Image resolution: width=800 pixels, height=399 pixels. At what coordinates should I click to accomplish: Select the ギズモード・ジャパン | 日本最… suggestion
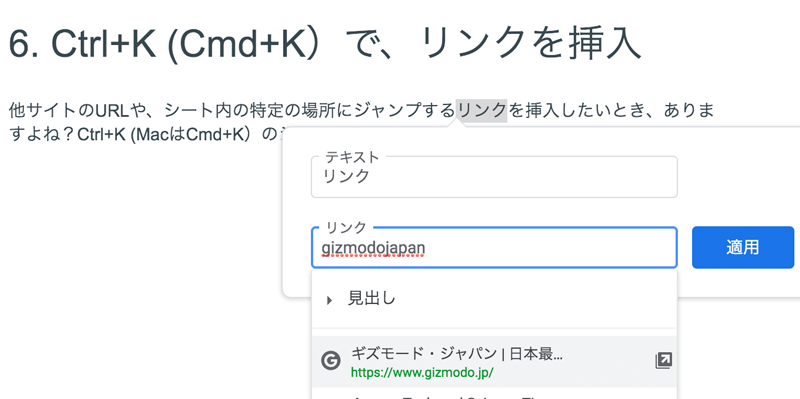494,361
